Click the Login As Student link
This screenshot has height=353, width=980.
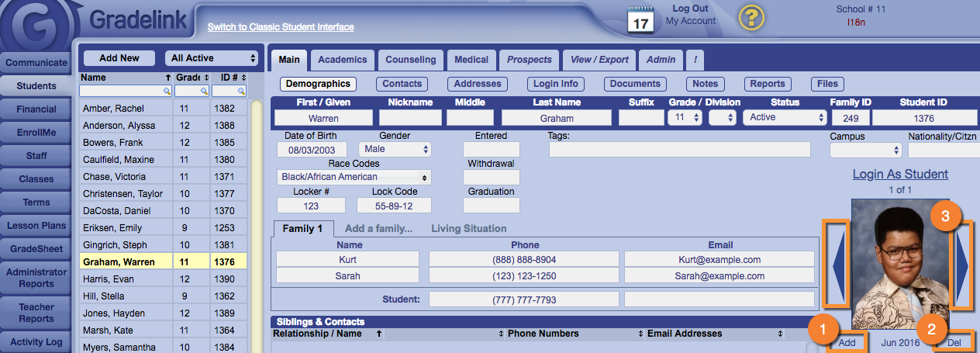coord(899,174)
